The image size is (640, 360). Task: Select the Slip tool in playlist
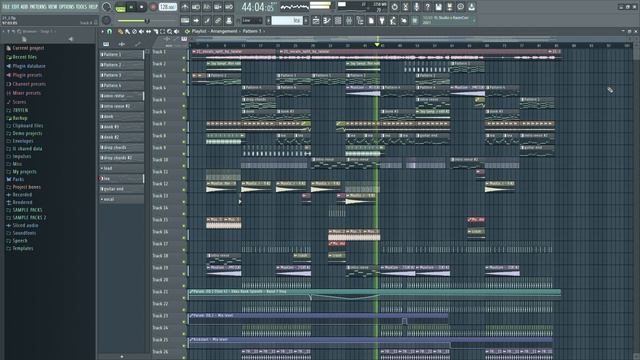point(148,31)
